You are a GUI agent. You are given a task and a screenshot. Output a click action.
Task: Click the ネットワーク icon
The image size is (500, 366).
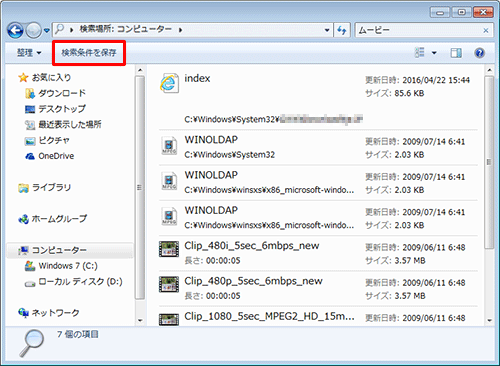(x=23, y=313)
